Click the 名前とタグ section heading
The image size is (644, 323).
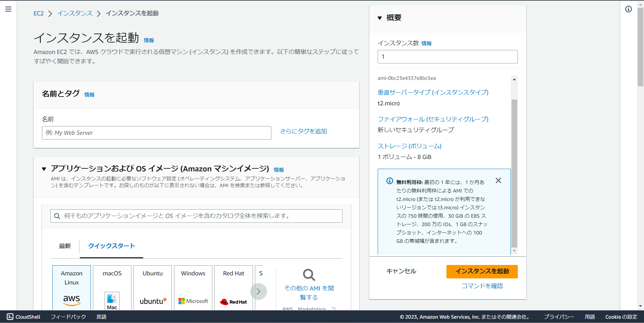pyautogui.click(x=61, y=94)
